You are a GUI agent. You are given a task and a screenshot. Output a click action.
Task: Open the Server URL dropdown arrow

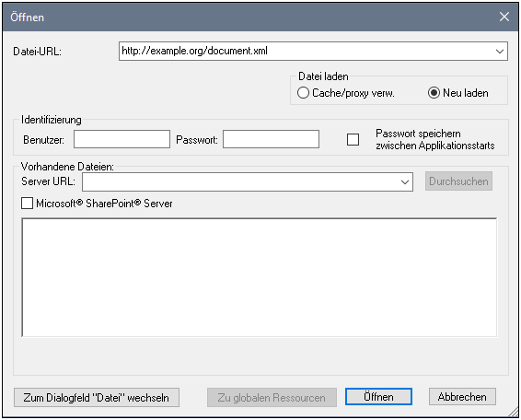[x=405, y=181]
